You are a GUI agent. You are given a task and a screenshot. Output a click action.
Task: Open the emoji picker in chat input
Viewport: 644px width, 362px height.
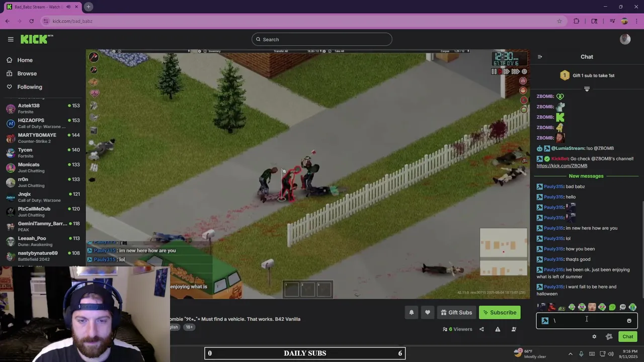(x=629, y=321)
